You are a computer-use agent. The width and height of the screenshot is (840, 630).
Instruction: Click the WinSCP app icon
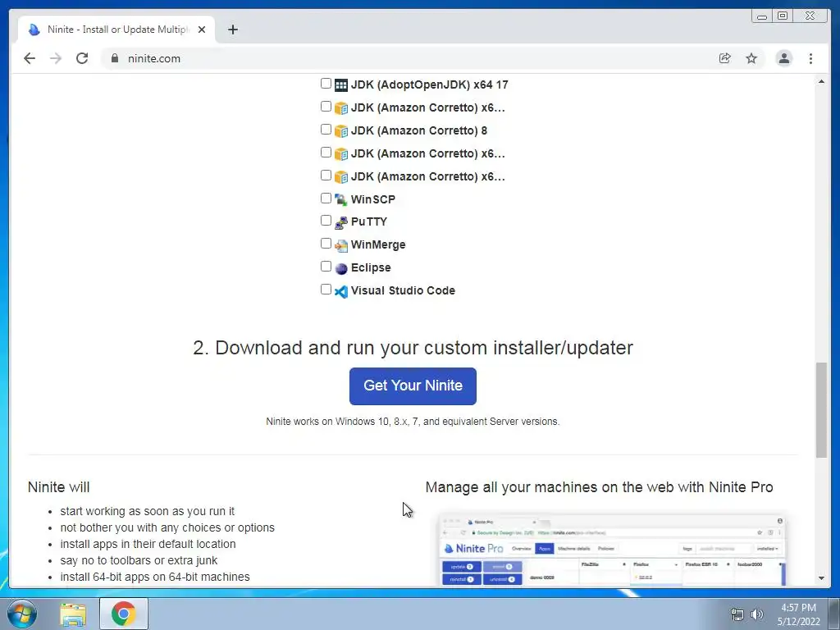[341, 200]
